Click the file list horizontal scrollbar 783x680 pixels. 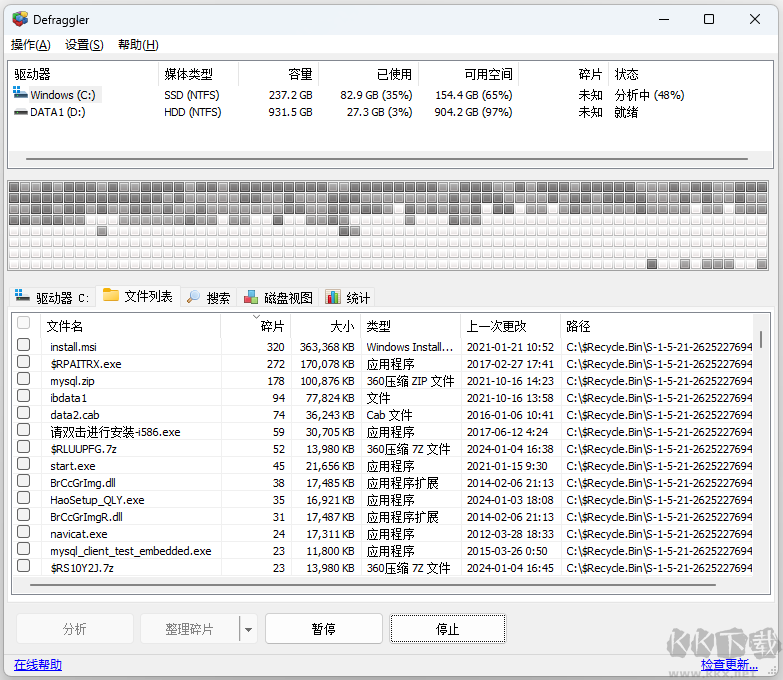tap(372, 585)
